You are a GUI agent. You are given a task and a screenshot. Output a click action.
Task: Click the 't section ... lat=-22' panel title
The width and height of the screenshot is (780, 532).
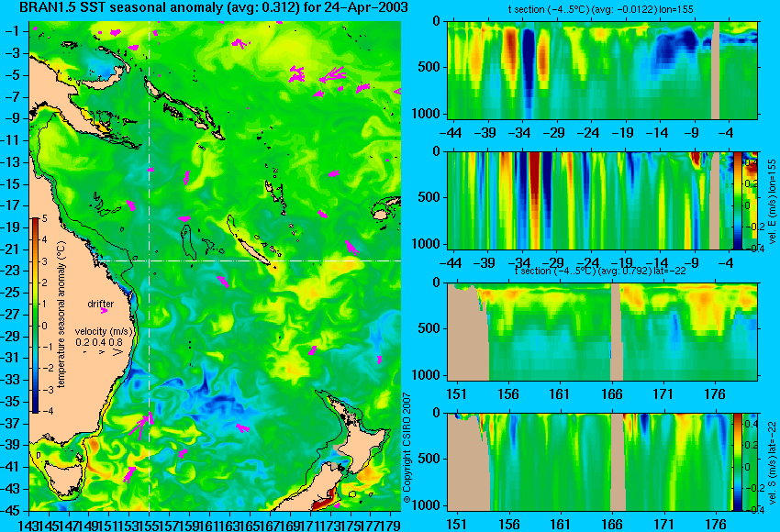[x=600, y=271]
